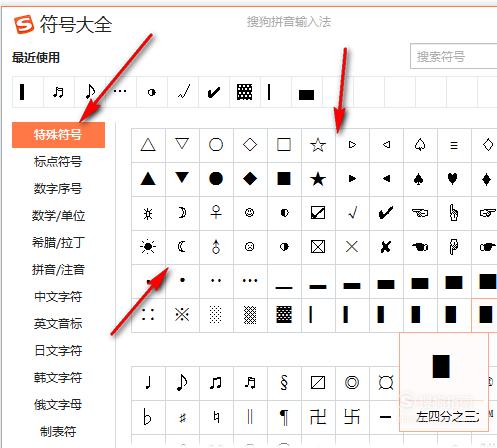Viewport: 497px width, 448px height.
Task: Insert the reference mark ※ symbol
Action: coord(182,315)
